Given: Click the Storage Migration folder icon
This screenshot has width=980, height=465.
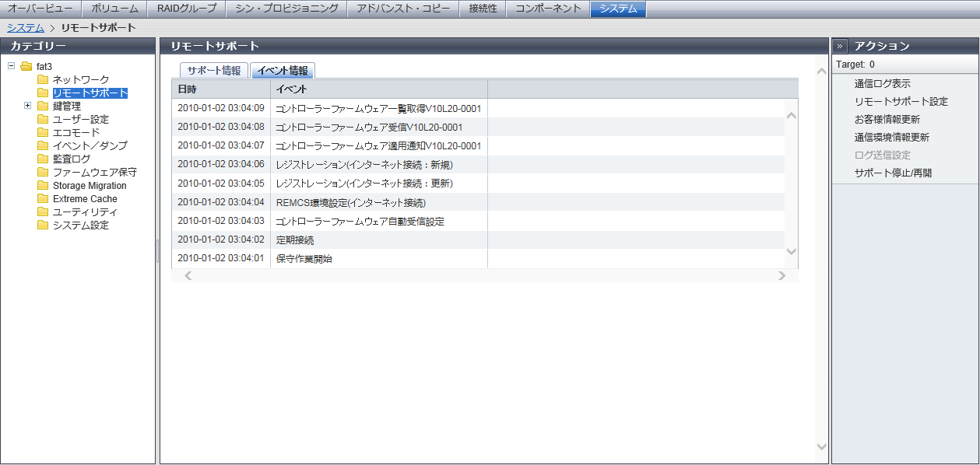Looking at the screenshot, I should (x=43, y=186).
